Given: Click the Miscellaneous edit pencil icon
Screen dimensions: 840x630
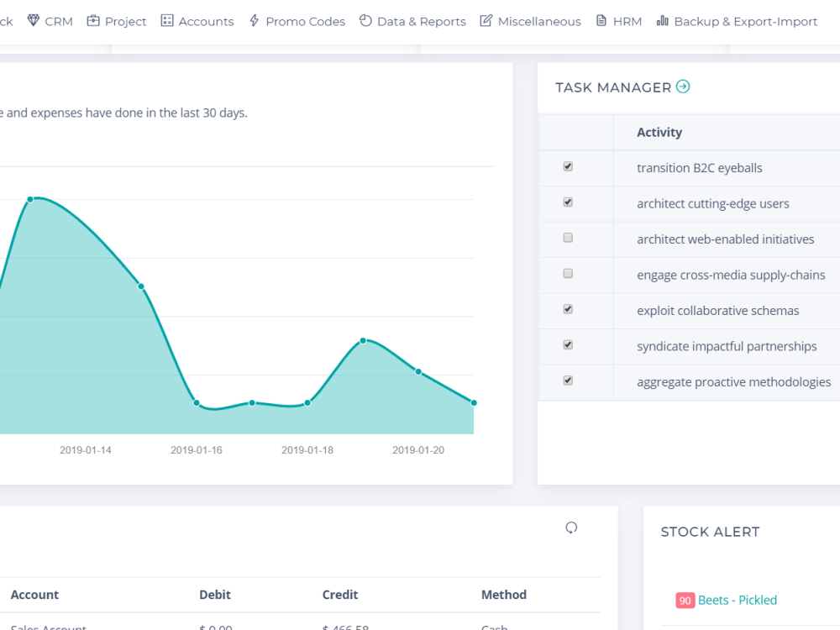Looking at the screenshot, I should click(x=486, y=21).
